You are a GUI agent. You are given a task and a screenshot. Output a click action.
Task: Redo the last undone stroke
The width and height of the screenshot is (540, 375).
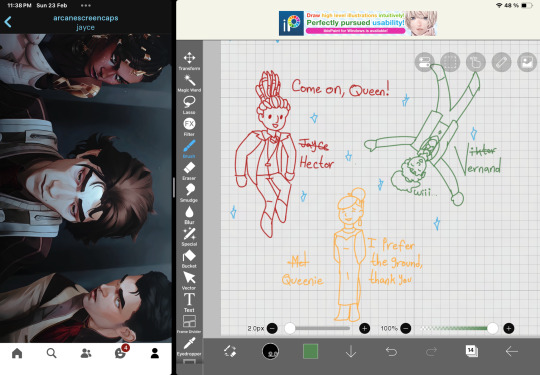pos(431,351)
